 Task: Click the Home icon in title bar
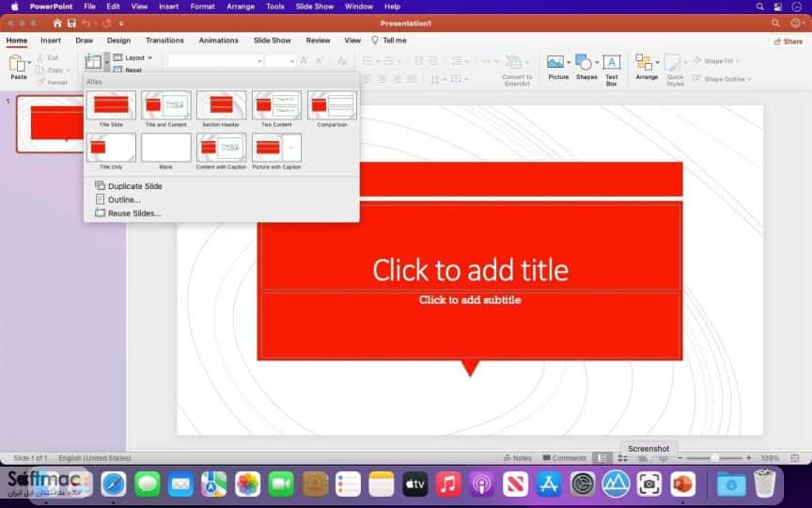[x=57, y=24]
